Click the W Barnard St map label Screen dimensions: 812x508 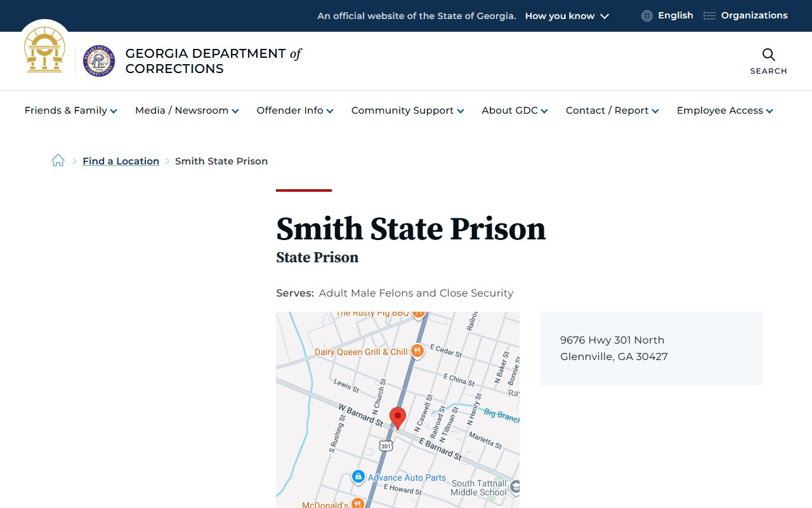361,415
